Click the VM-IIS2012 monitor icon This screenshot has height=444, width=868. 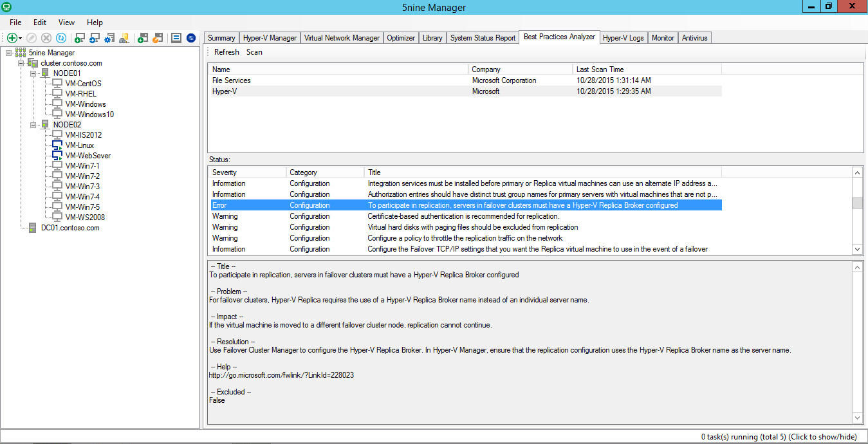click(58, 135)
